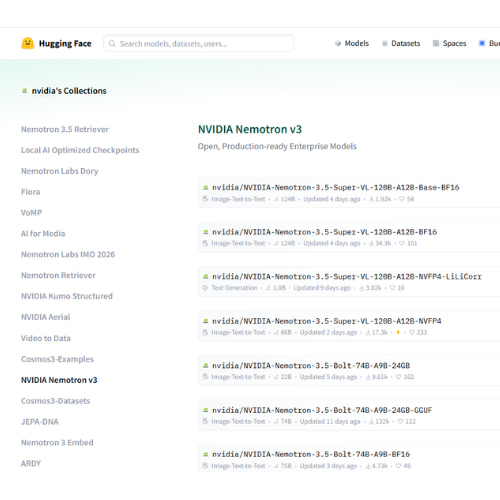
Task: Click like heart icon showing 162
Action: point(398,377)
